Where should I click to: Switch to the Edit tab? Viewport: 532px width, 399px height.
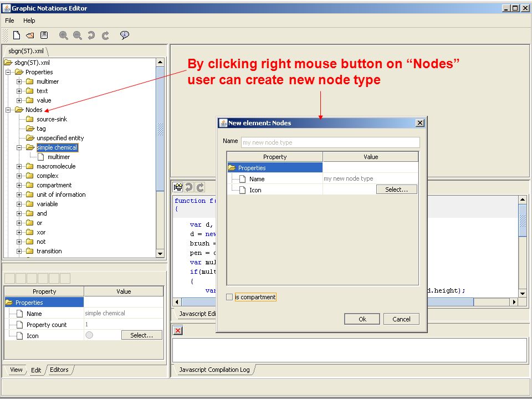pyautogui.click(x=36, y=370)
